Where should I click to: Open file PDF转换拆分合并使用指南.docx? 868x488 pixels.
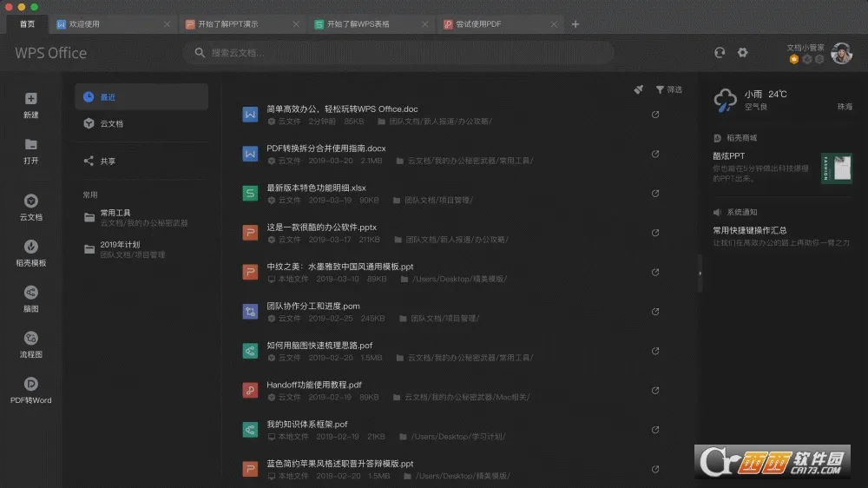326,148
